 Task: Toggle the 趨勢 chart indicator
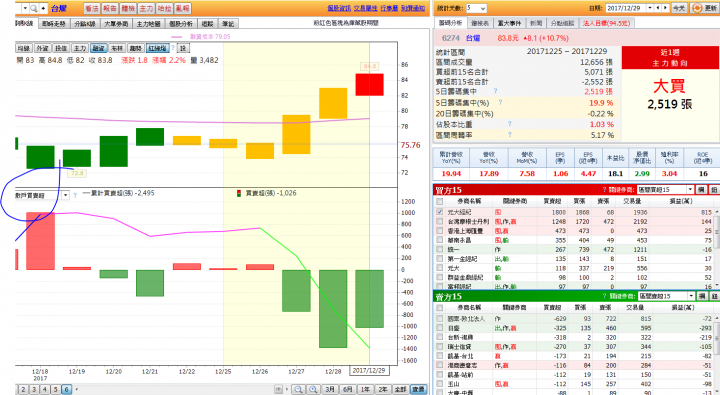136,48
